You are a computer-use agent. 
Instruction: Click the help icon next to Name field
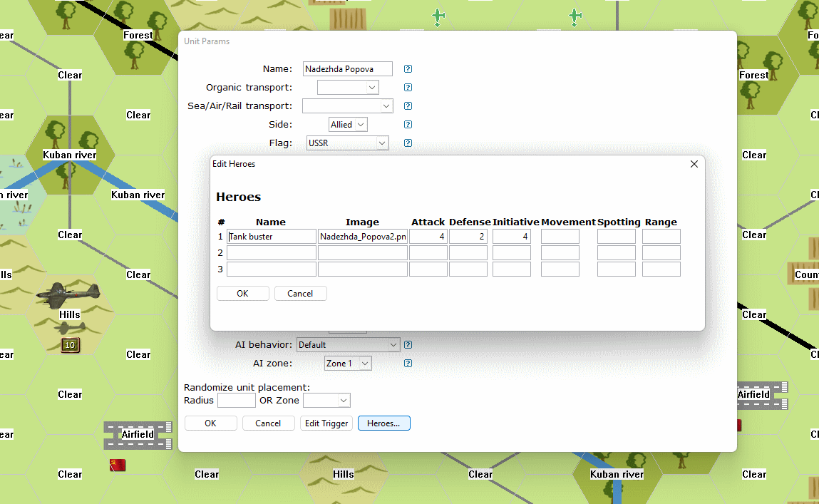click(x=408, y=69)
